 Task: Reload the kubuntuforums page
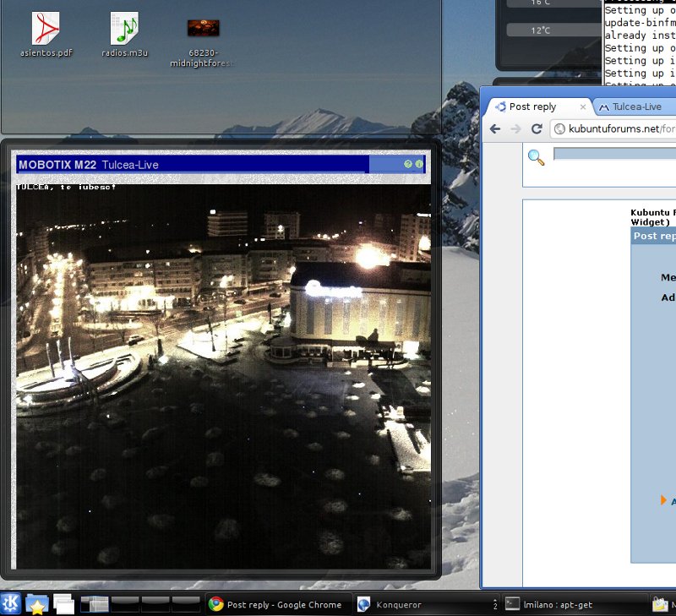pos(536,129)
